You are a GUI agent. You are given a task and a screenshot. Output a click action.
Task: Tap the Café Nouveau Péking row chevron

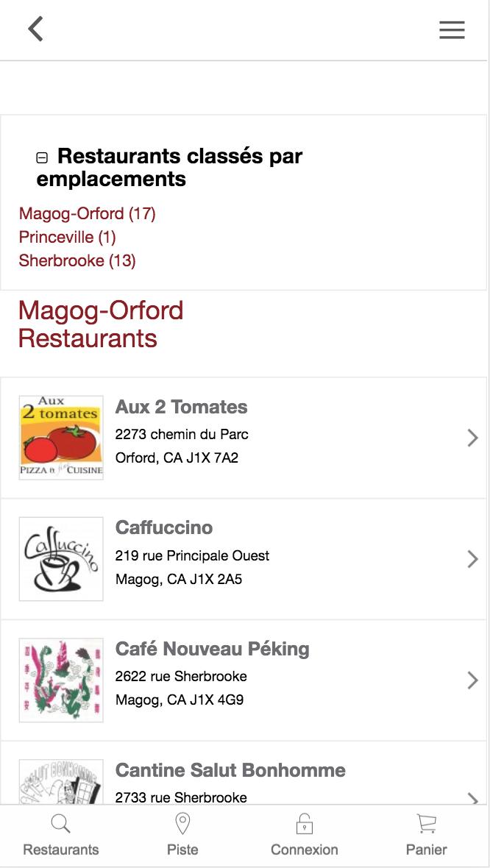[x=472, y=680]
